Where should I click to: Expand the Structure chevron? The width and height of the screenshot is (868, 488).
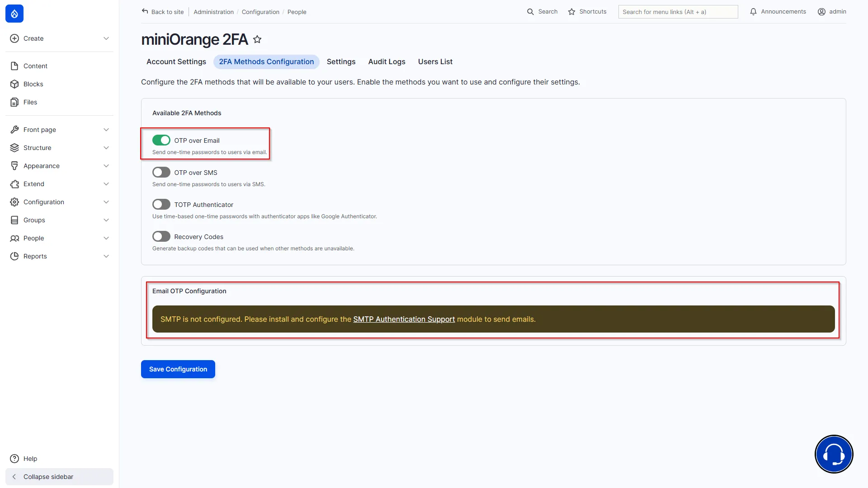click(106, 148)
